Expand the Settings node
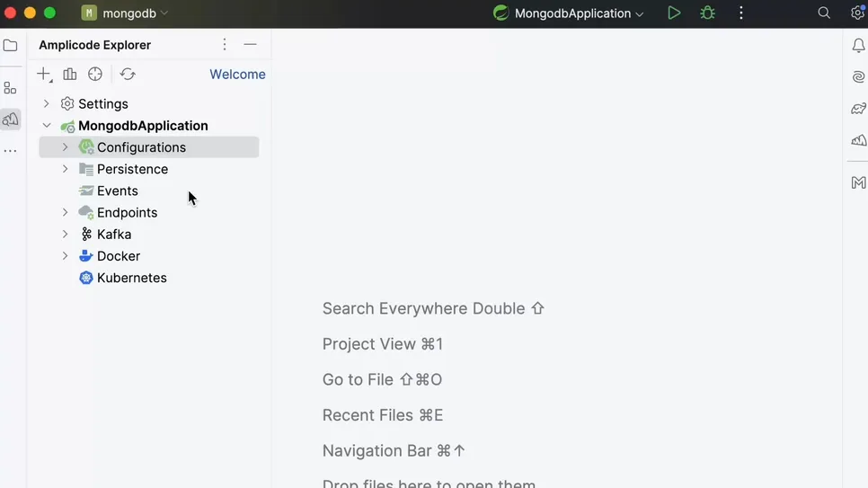 coord(47,103)
